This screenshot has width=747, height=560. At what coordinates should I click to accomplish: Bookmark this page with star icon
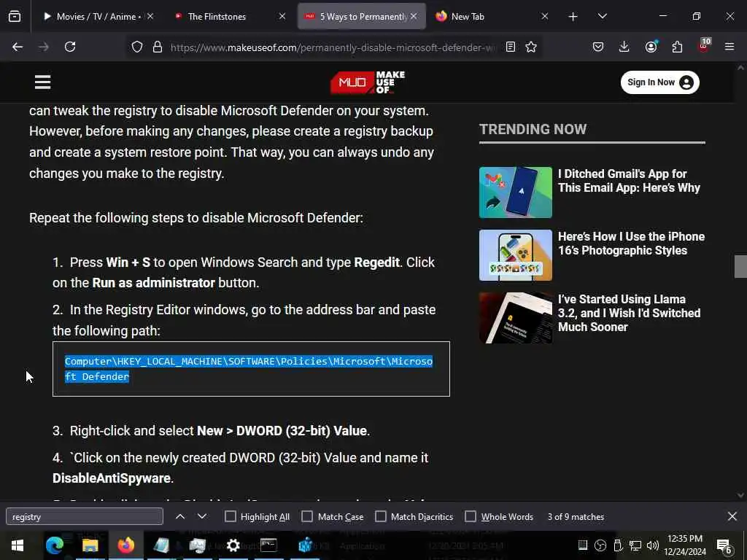point(531,47)
